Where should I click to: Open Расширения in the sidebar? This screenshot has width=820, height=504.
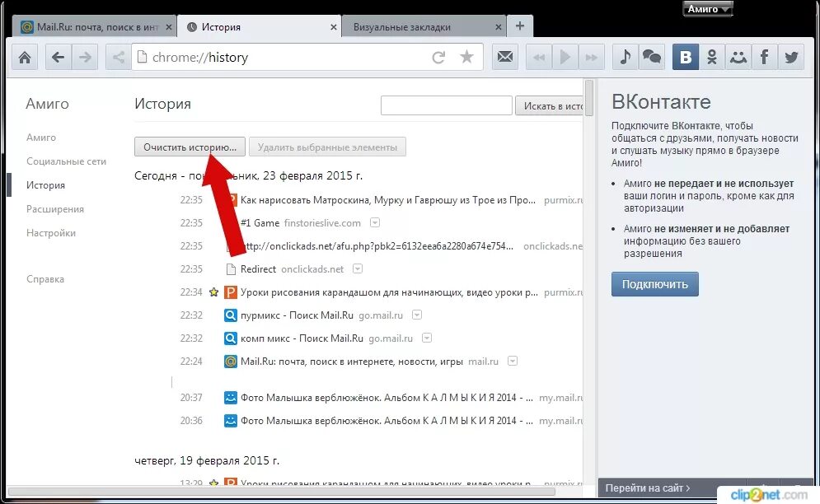click(x=55, y=209)
